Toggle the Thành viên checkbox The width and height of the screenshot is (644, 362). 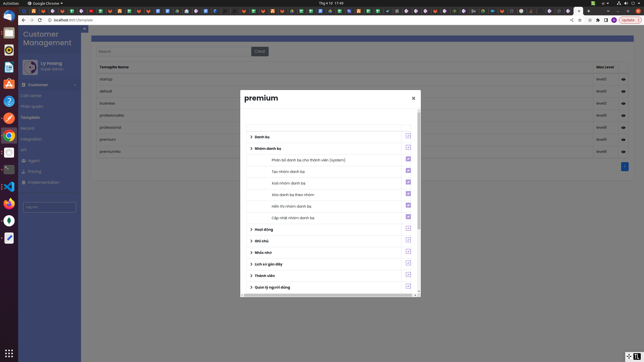(408, 275)
